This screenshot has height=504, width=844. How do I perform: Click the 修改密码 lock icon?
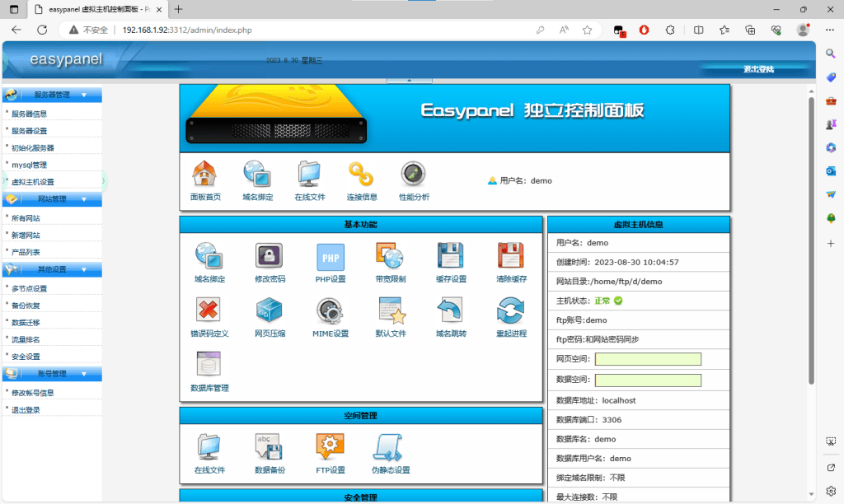tap(270, 257)
